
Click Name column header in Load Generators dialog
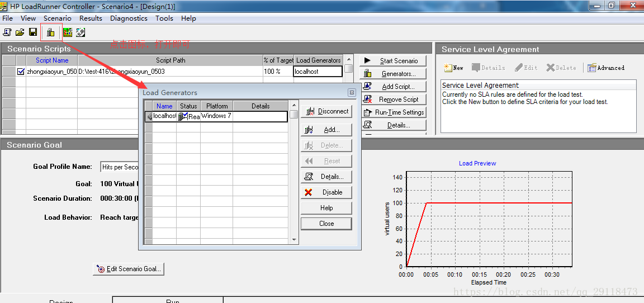pyautogui.click(x=164, y=106)
